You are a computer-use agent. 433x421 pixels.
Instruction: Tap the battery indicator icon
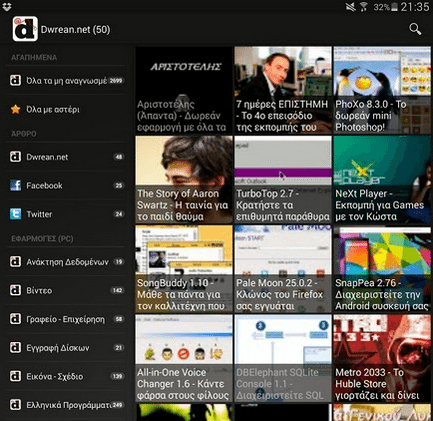394,7
